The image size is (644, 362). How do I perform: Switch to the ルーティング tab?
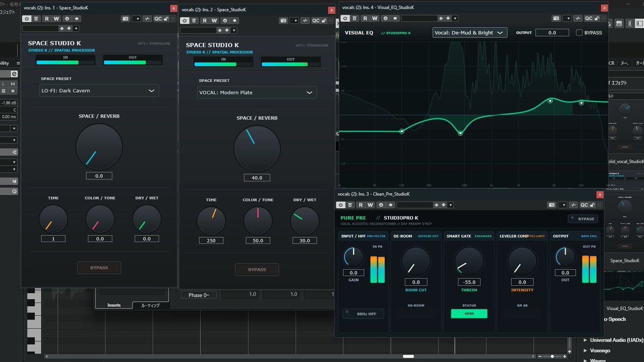coord(151,305)
